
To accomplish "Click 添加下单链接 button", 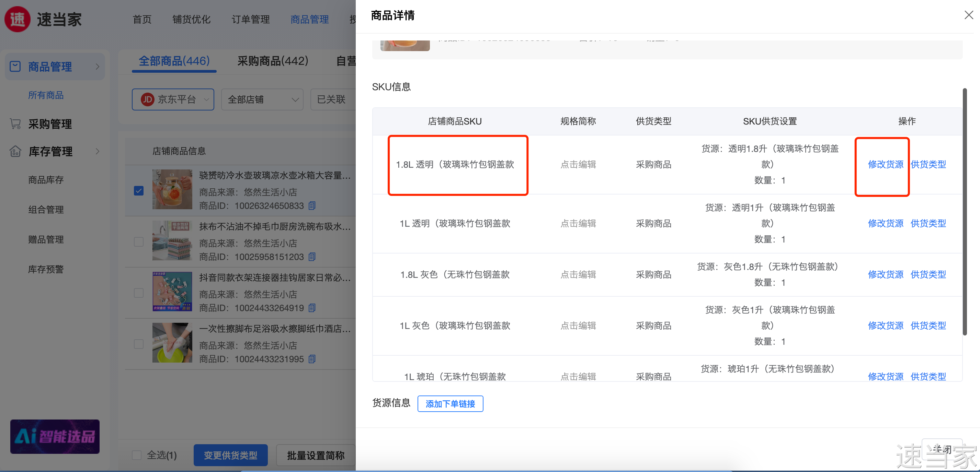I will pos(450,404).
